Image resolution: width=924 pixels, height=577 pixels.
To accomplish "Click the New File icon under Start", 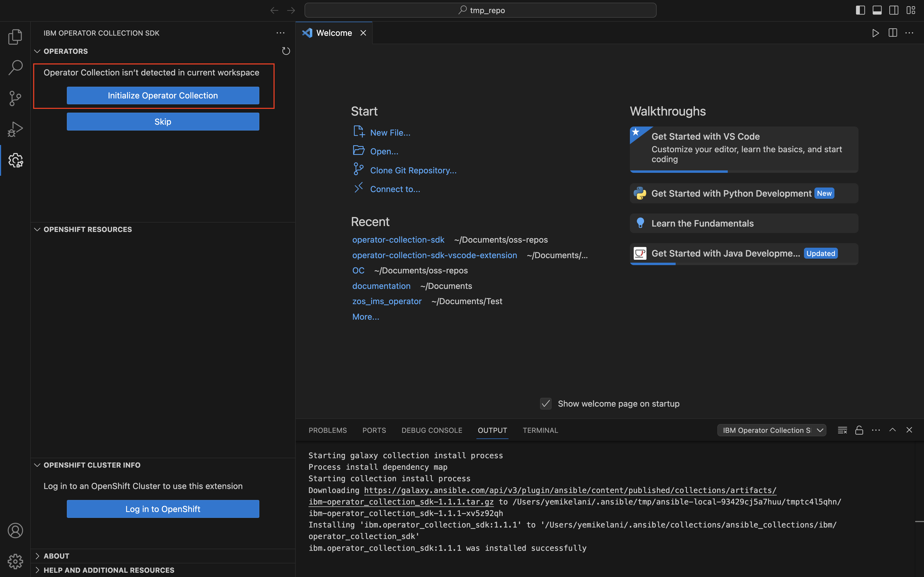I will (359, 132).
